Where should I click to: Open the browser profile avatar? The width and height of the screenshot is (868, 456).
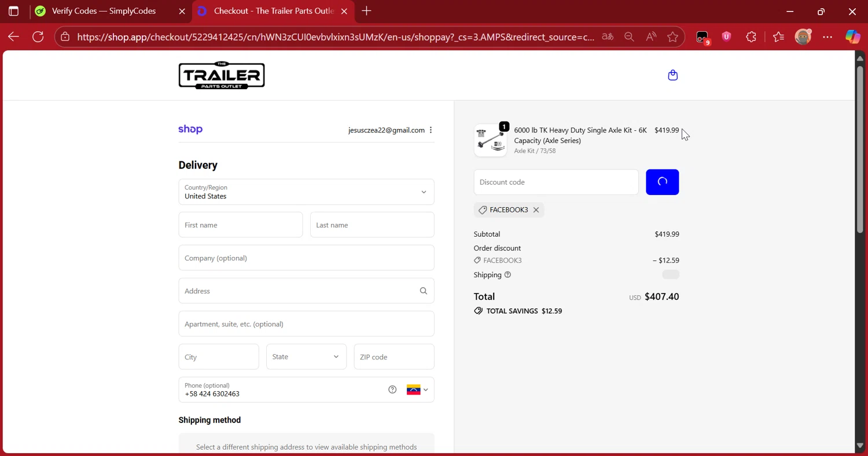[803, 37]
